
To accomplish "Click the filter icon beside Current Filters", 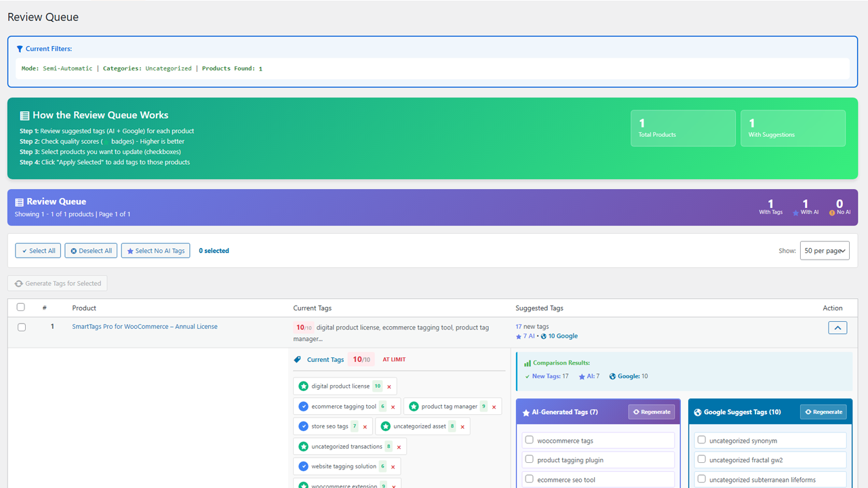I will click(18, 48).
